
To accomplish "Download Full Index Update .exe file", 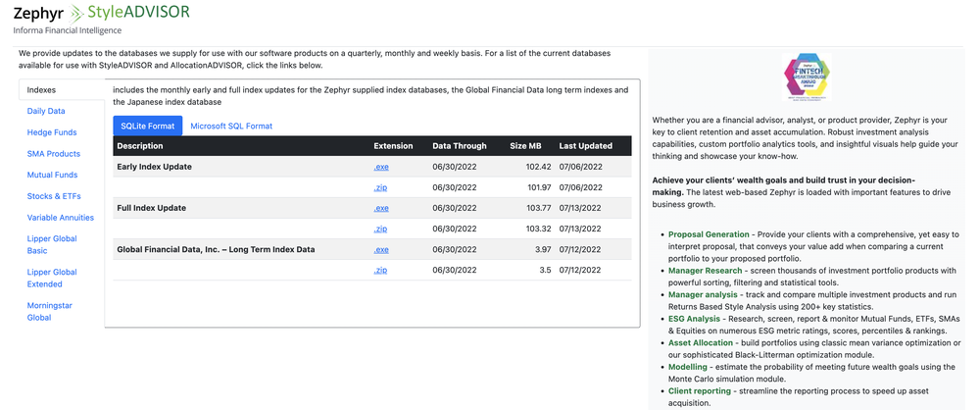I will coord(381,208).
